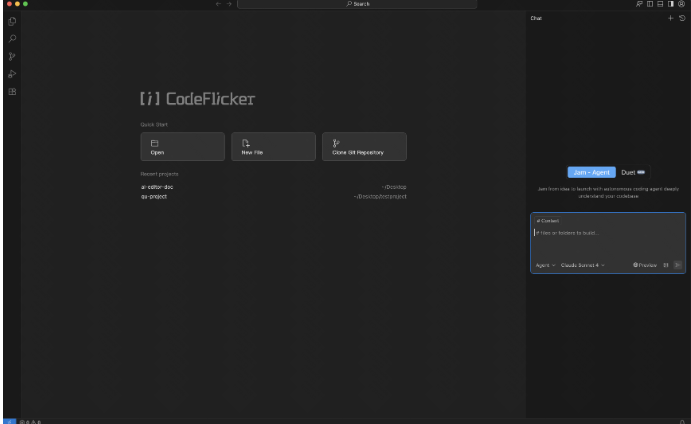This screenshot has height=424, width=691.
Task: Click the blue remote indicator in status bar
Action: 9,421
